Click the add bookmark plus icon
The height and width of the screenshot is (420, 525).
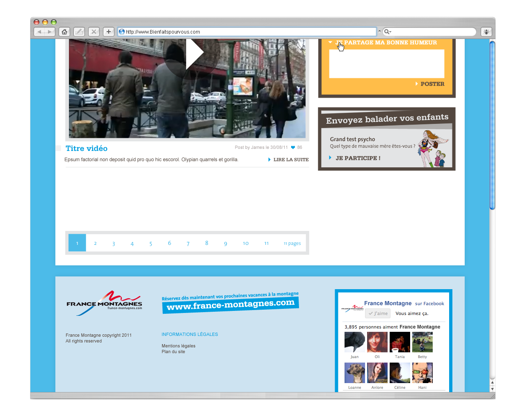tap(109, 32)
